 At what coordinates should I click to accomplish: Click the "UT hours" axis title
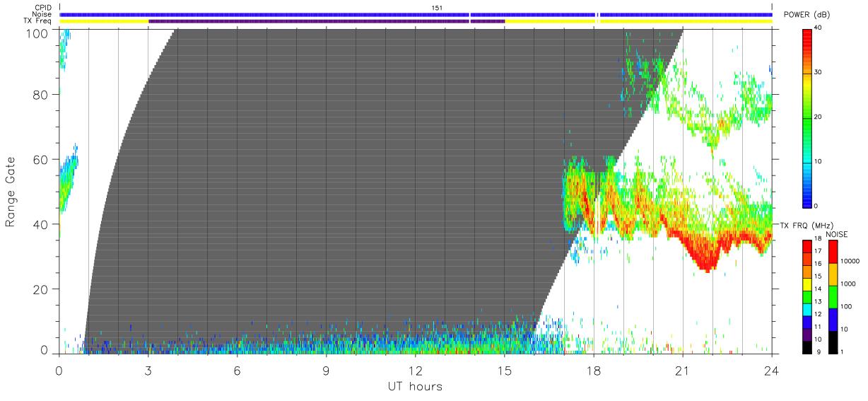[415, 386]
